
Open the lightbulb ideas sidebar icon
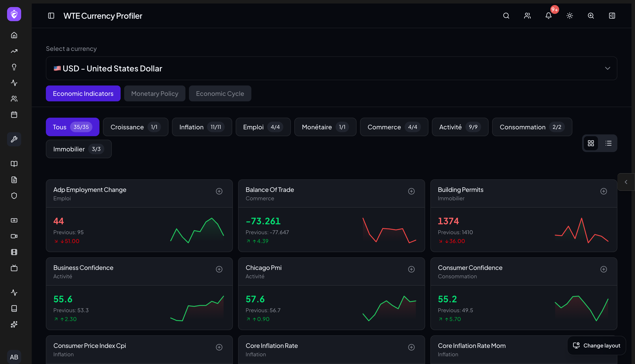point(14,67)
